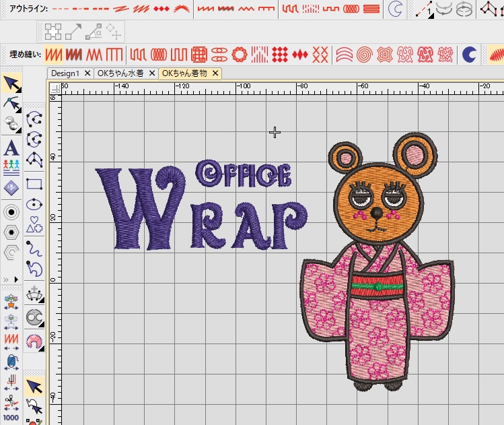This screenshot has height=425, width=504.
Task: Apply the stacked horizontal lines outline stitch
Action: tap(371, 9)
